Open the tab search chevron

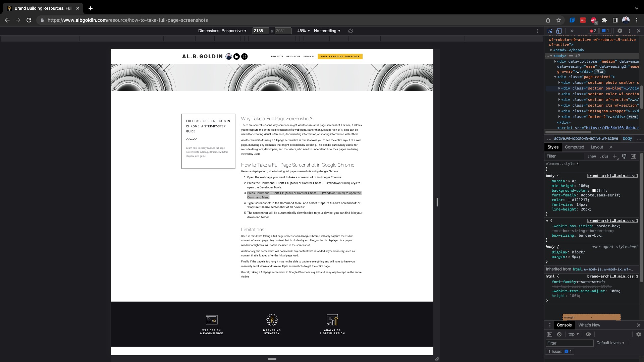pos(636,8)
